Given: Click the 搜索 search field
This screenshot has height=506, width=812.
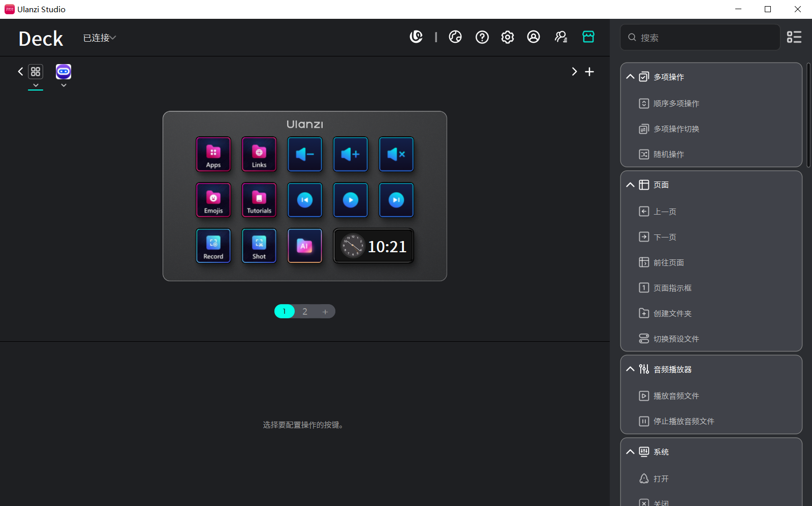Looking at the screenshot, I should [700, 37].
